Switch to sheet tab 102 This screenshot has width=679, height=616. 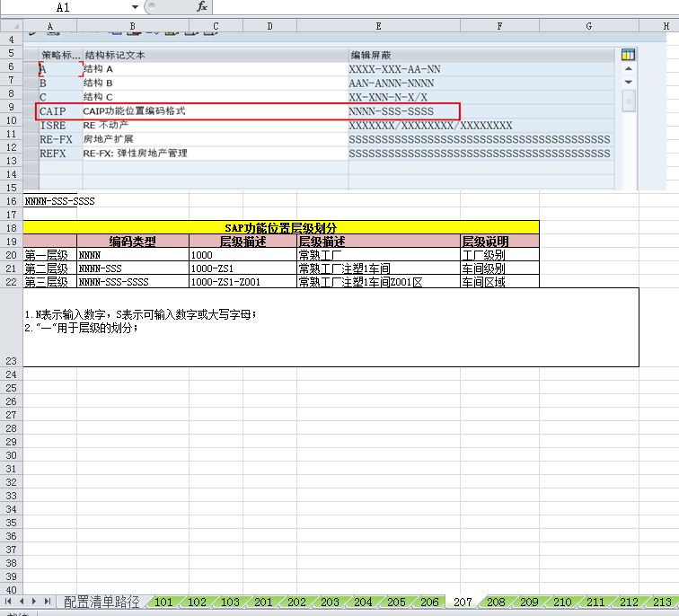[197, 602]
